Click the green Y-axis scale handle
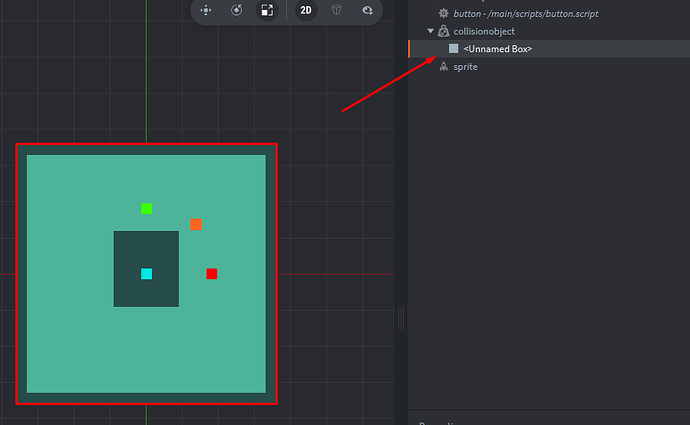The height and width of the screenshot is (425, 690). pyautogui.click(x=147, y=208)
